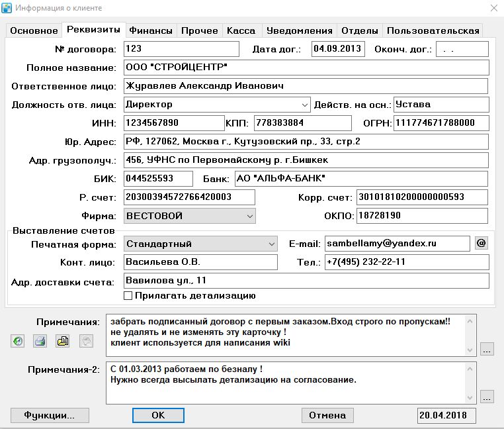
Task: Click the БИК field 044525593
Action: click(x=158, y=179)
